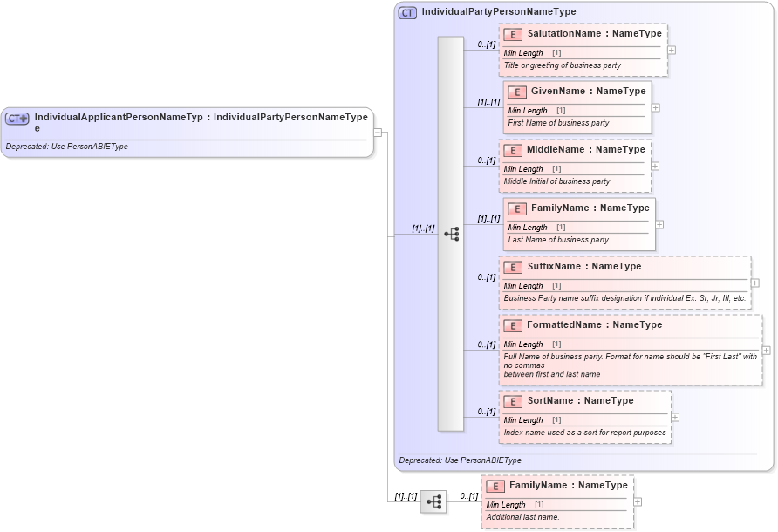This screenshot has width=778, height=532.
Task: Select the sequence compositor icon inside IndividualPartyPersonNameType
Action: [x=453, y=232]
